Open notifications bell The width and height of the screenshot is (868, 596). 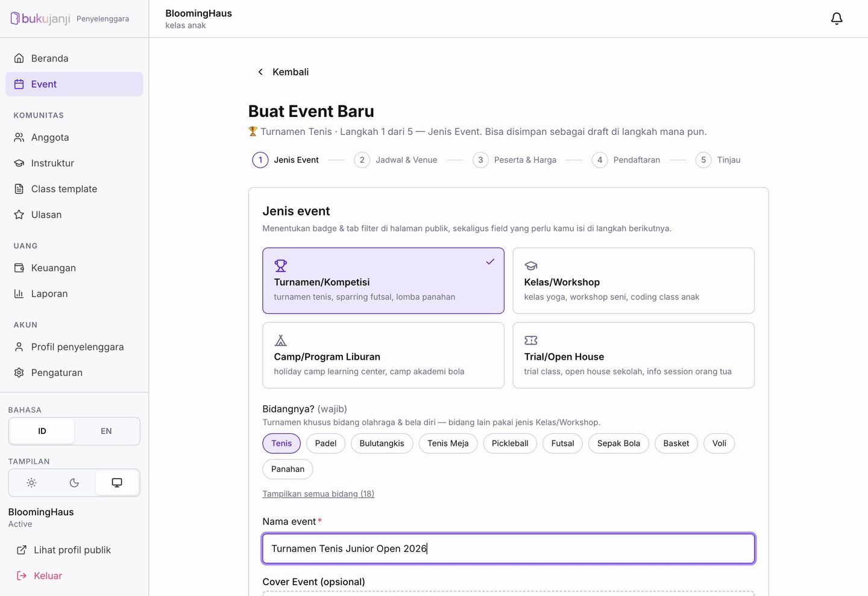tap(837, 19)
